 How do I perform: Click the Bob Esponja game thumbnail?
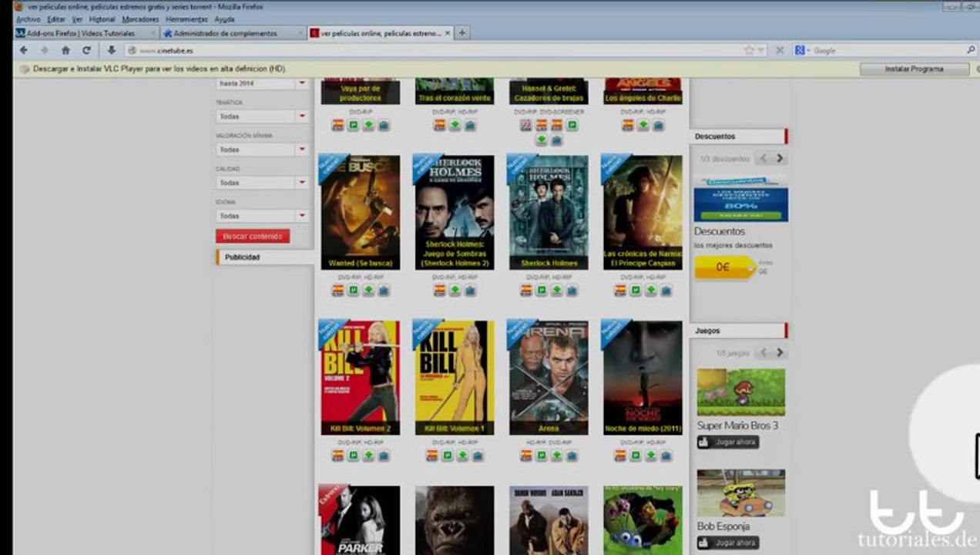click(741, 493)
